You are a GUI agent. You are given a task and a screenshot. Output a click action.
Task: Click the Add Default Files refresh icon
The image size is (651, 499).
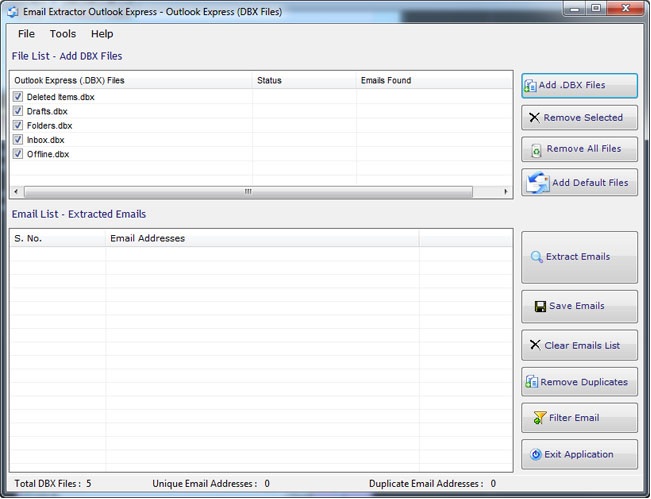click(x=538, y=183)
